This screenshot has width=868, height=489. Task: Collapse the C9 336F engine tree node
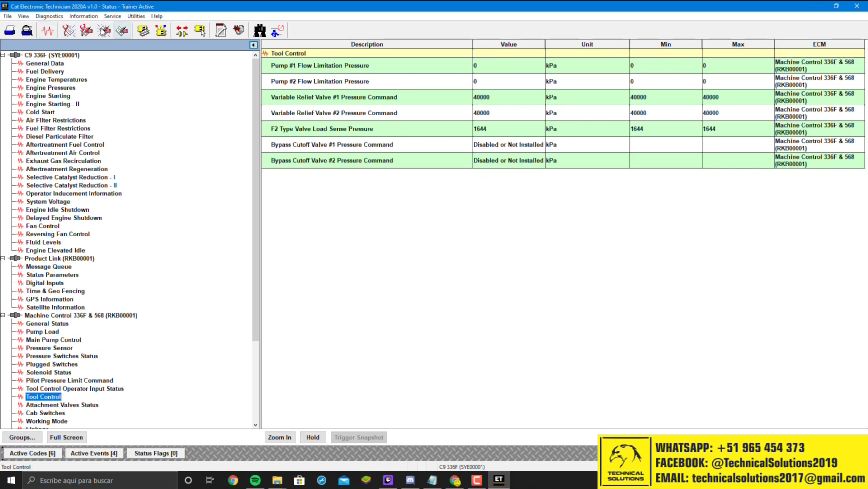[x=4, y=55]
